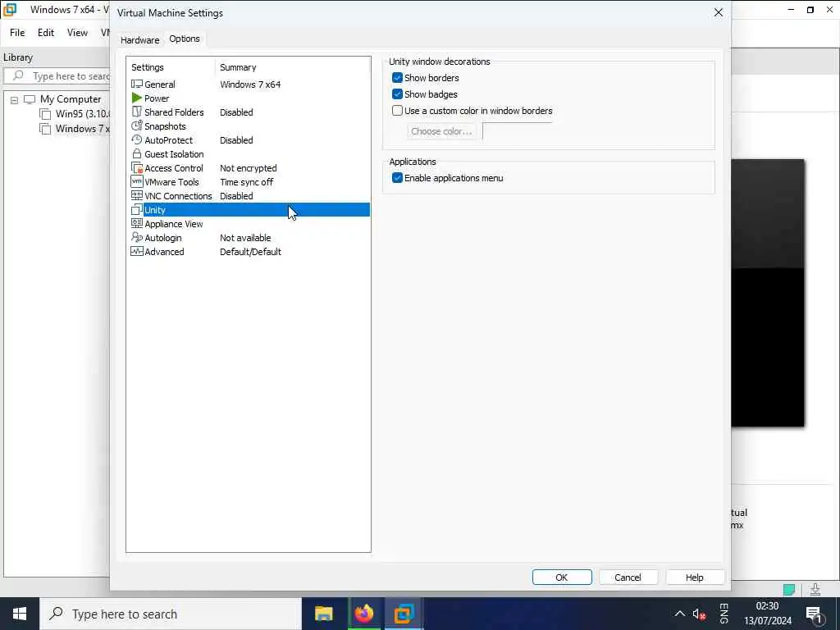Open File Explorer from the taskbar

click(x=323, y=614)
